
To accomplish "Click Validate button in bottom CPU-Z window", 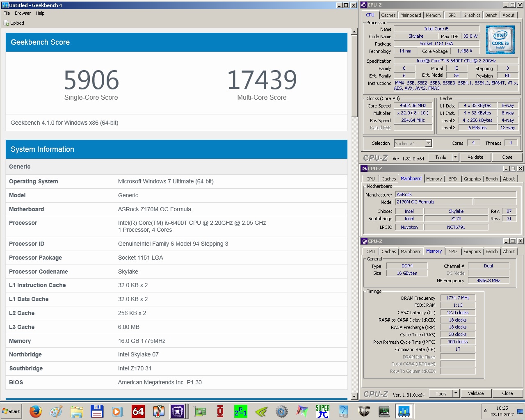I will pyautogui.click(x=476, y=393).
